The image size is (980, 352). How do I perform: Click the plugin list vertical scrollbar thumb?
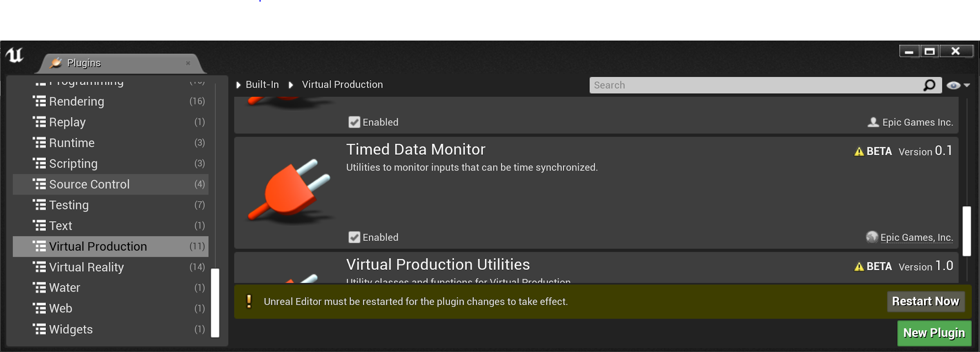[x=967, y=231]
